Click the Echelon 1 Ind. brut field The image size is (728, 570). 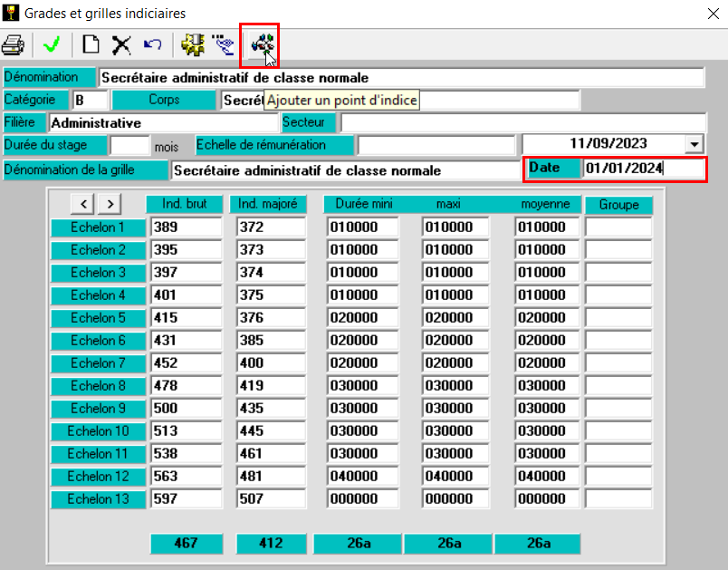coord(186,227)
